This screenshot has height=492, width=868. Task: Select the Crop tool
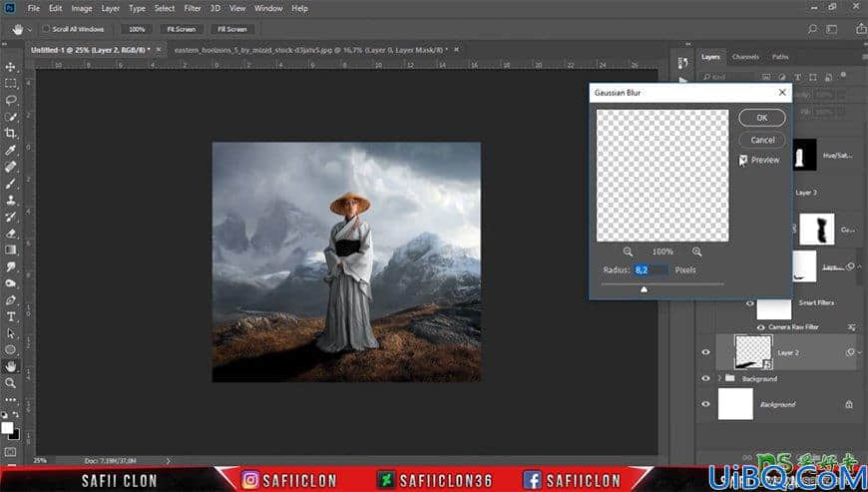point(11,134)
